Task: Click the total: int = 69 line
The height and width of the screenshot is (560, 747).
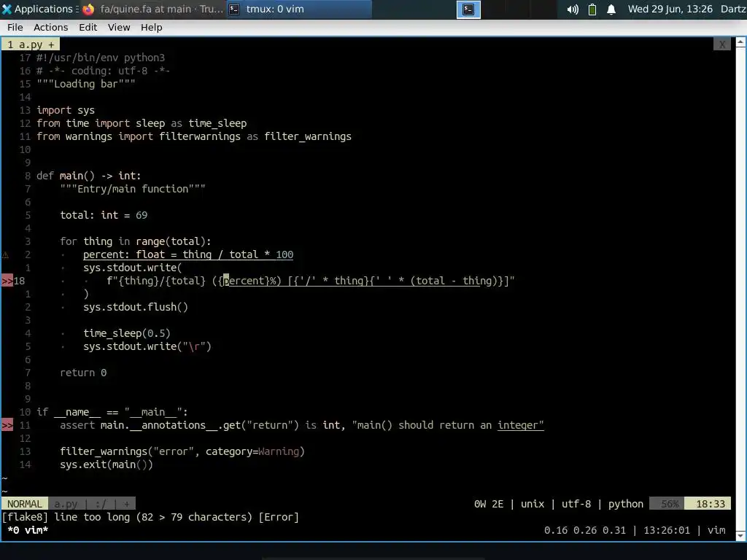Action: [x=104, y=215]
